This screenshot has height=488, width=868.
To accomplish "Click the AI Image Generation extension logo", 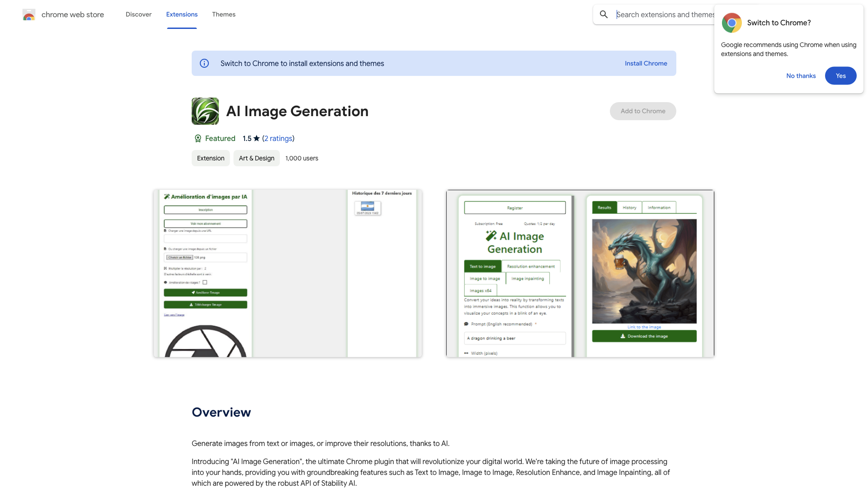I will (205, 111).
